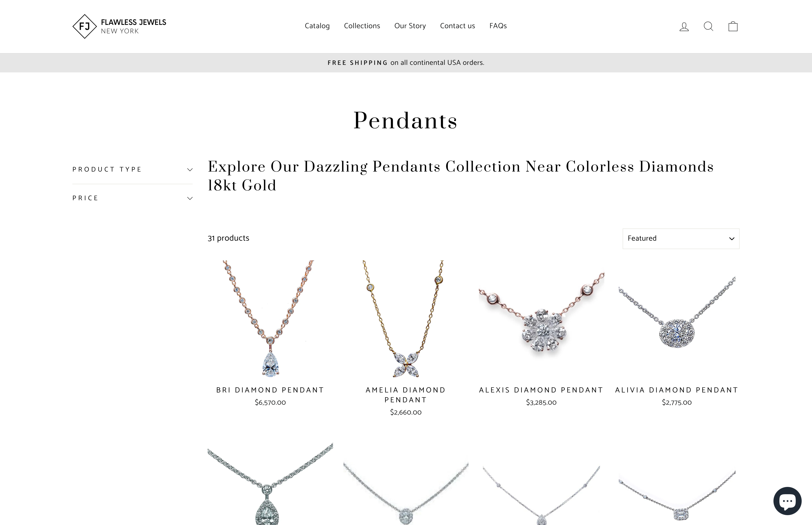
Task: Open the Alexis Diamond Pendant product
Action: (541, 390)
